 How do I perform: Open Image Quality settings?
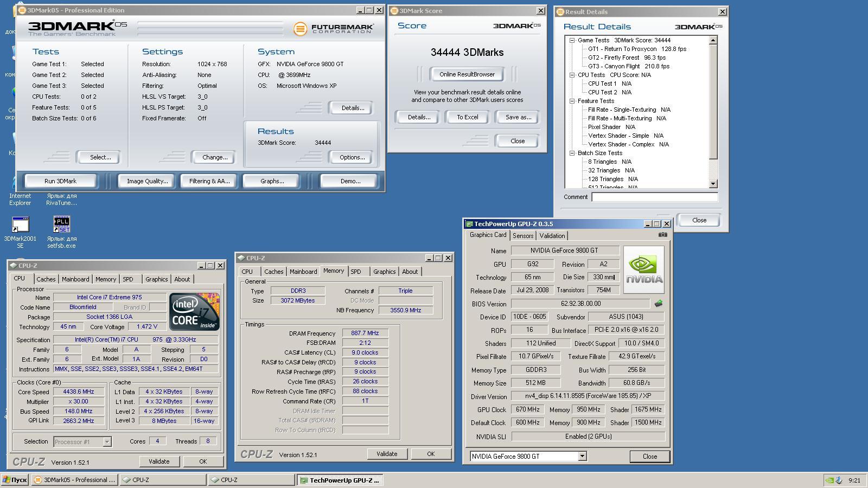click(x=148, y=181)
